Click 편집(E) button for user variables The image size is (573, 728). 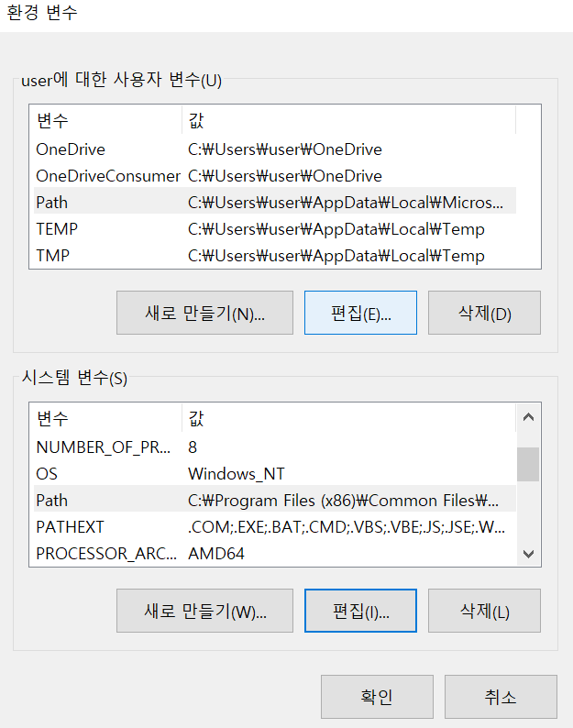pyautogui.click(x=360, y=313)
